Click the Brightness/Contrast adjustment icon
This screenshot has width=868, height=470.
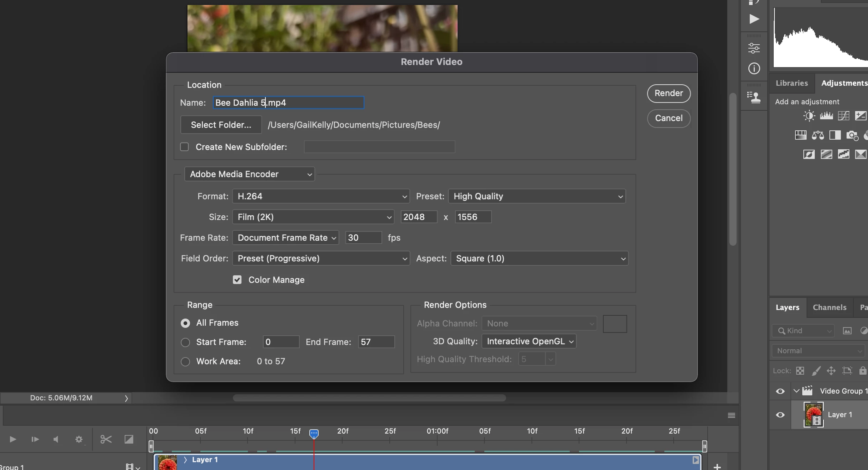pos(809,116)
